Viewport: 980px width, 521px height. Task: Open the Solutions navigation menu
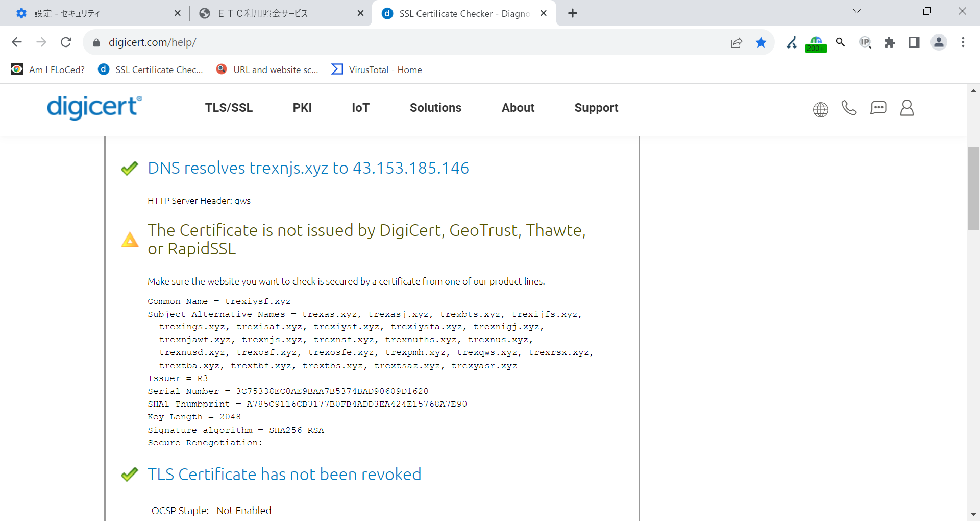point(435,108)
